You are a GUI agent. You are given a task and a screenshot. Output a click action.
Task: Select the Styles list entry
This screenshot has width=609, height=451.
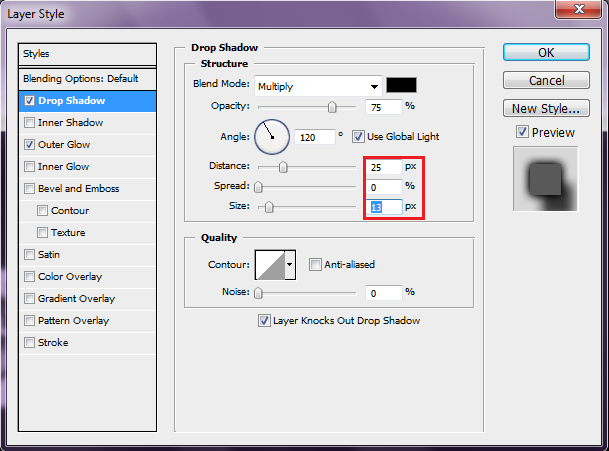(x=87, y=54)
